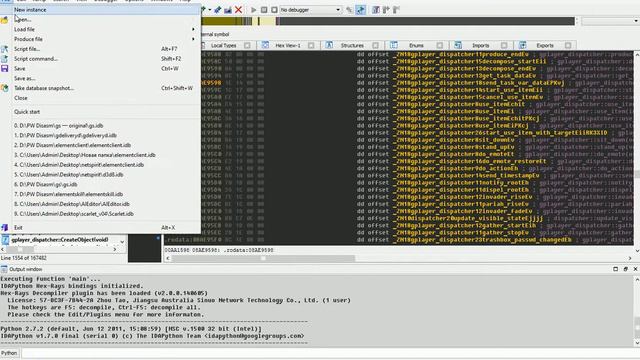Click the disassembly view horizontal scrollbar
Screen dimensions: 640x360
coord(399,258)
